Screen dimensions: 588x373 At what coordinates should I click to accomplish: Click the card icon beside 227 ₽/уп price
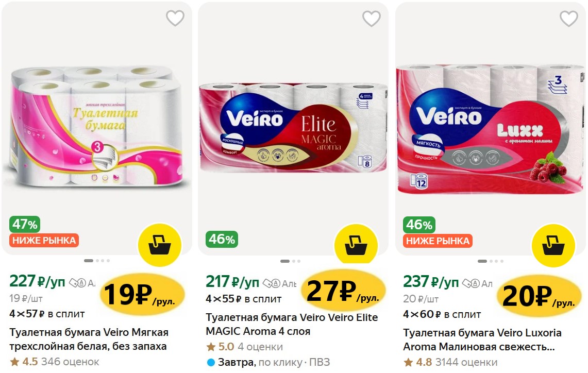point(78,283)
